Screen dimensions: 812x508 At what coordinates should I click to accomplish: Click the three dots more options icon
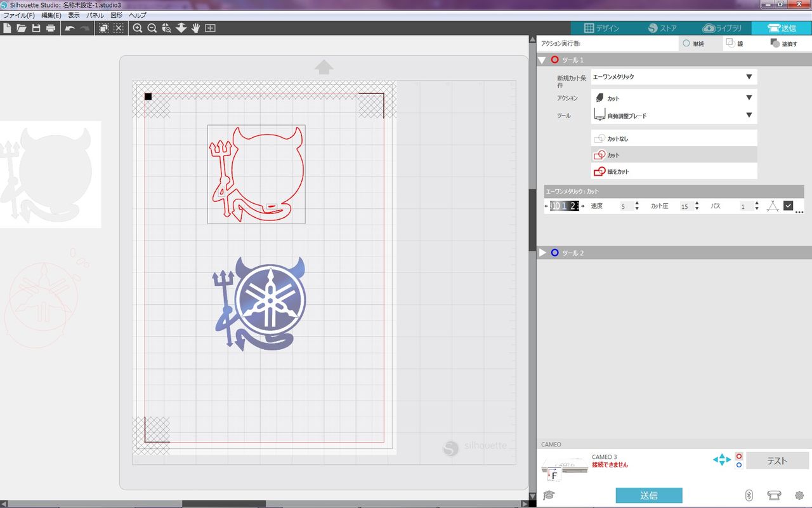799,211
